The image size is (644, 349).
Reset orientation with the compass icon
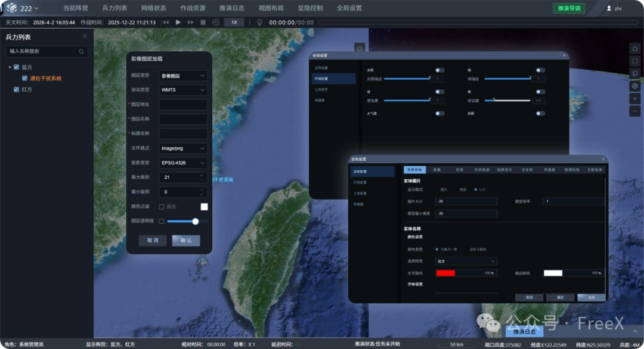pos(634,86)
